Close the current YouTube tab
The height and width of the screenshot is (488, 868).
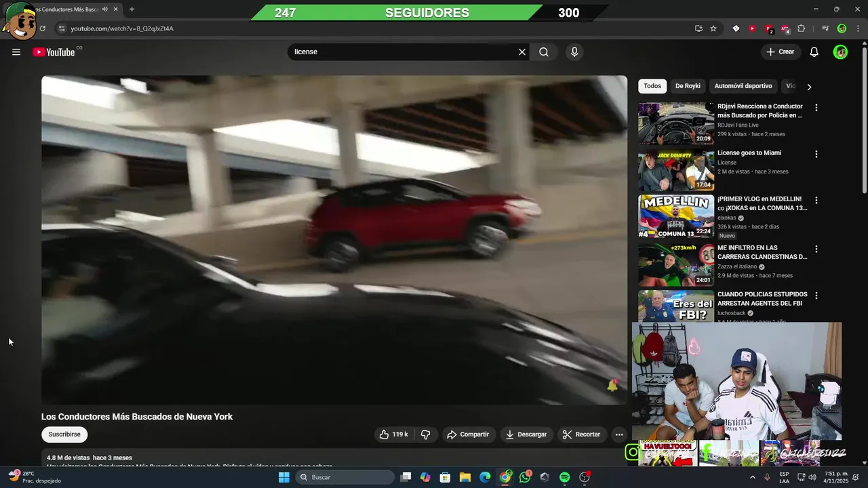tap(116, 9)
